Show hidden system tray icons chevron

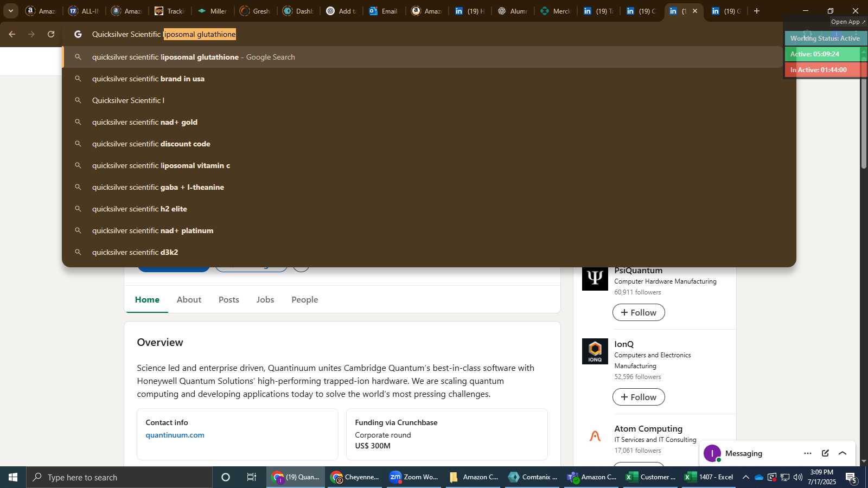tap(746, 477)
